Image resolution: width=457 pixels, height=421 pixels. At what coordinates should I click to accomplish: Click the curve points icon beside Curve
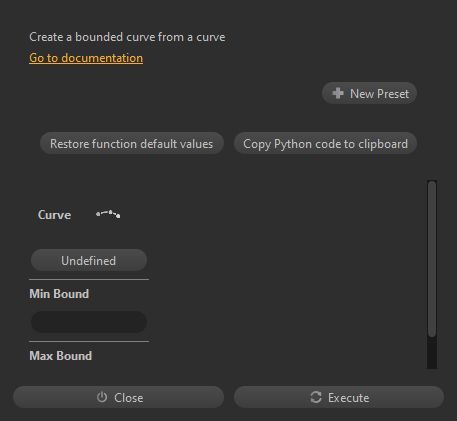click(108, 214)
